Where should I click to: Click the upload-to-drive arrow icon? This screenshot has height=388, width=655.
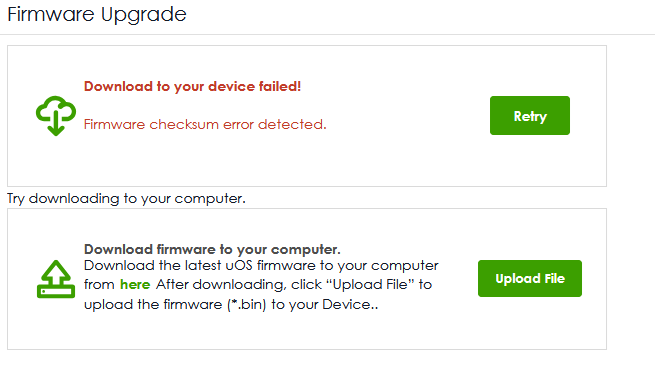(x=56, y=279)
